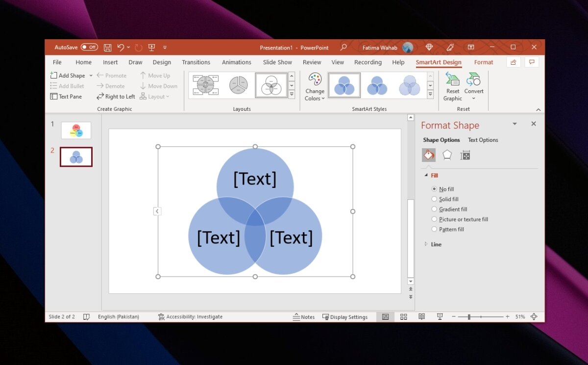The height and width of the screenshot is (365, 588).
Task: Open the Effects pentagon icon in Format Shape
Action: 446,155
